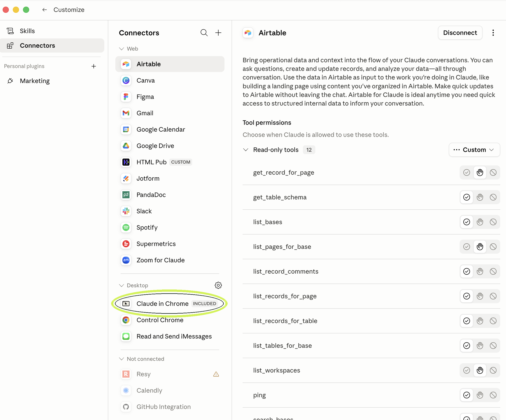
Task: Select Claude in Chrome connector
Action: click(170, 304)
